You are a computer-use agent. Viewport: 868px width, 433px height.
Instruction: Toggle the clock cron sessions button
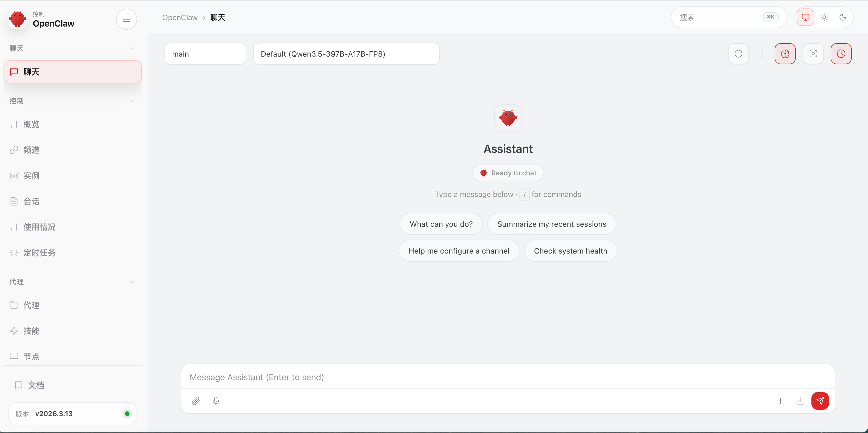click(x=841, y=54)
